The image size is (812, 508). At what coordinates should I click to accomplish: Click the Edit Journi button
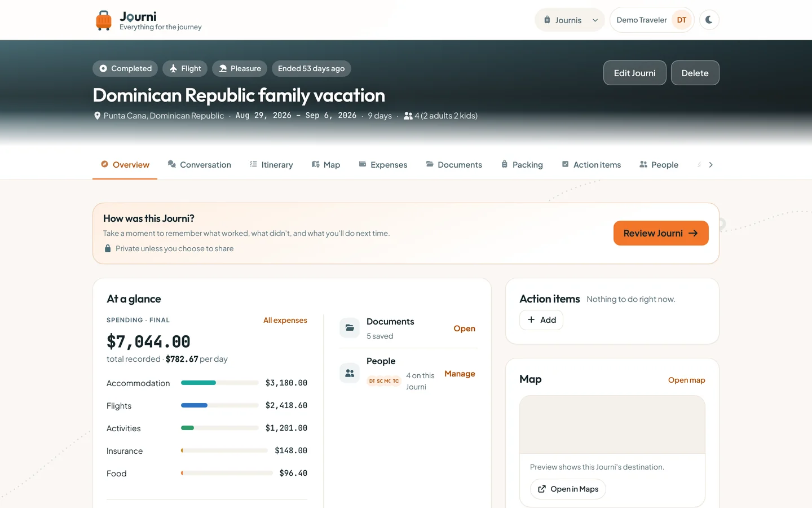(634, 73)
